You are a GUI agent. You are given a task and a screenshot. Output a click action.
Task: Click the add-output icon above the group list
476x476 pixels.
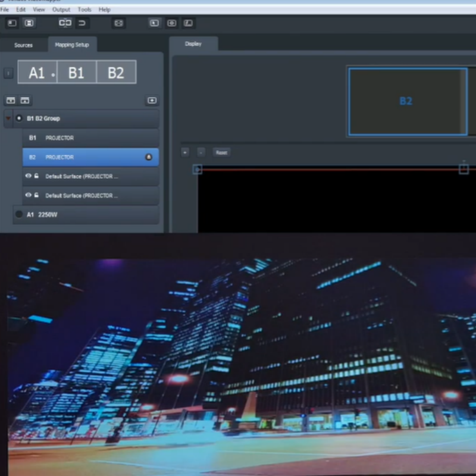[152, 101]
